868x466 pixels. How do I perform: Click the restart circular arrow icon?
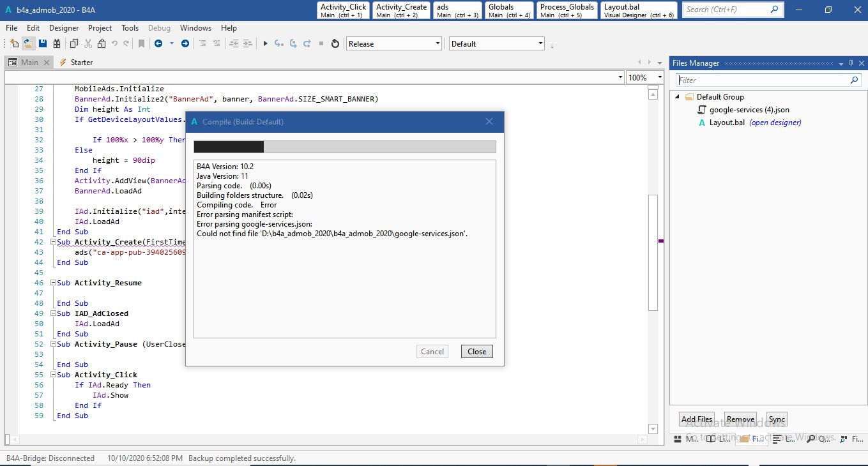[x=335, y=43]
